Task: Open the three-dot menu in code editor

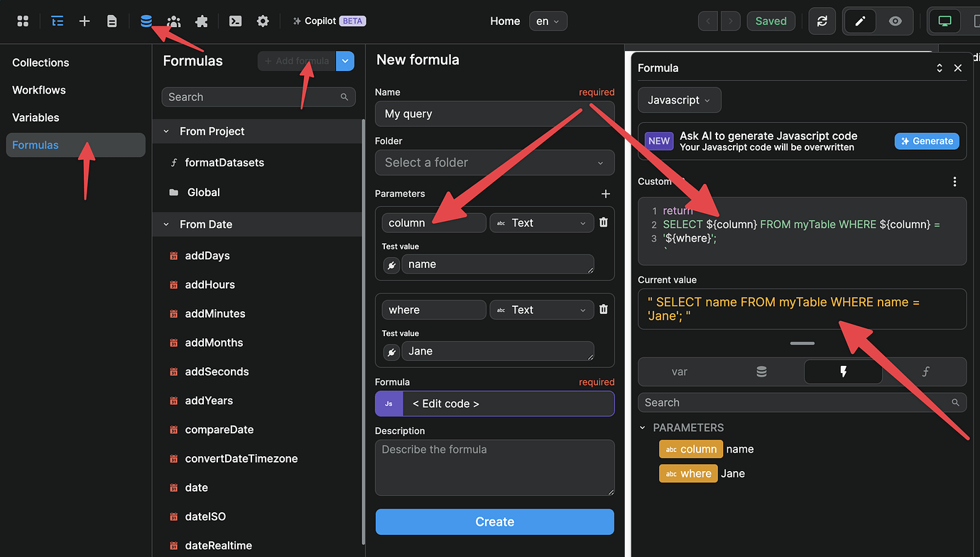Action: click(x=954, y=182)
